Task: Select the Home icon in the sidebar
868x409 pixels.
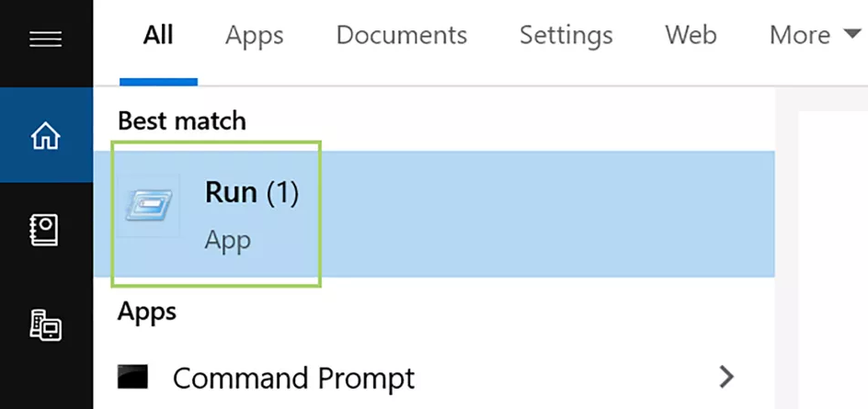Action: pos(45,135)
